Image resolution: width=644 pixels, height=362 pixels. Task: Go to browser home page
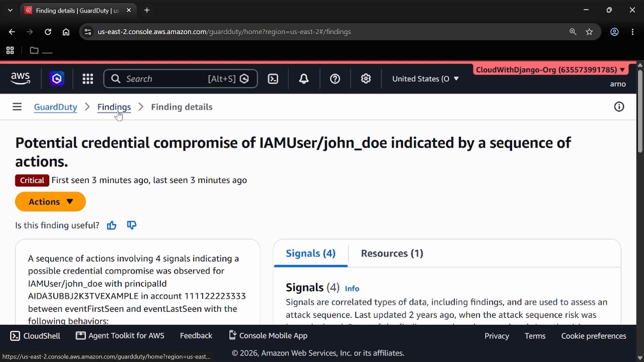coord(66,32)
